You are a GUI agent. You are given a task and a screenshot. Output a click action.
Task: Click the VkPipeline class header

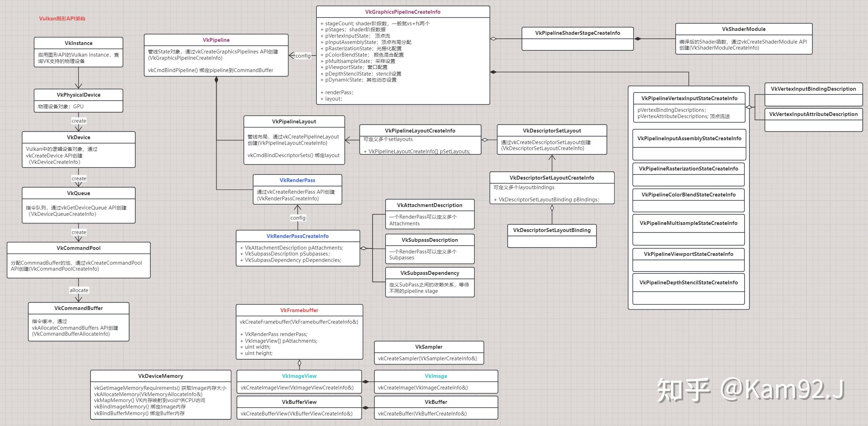(x=216, y=40)
